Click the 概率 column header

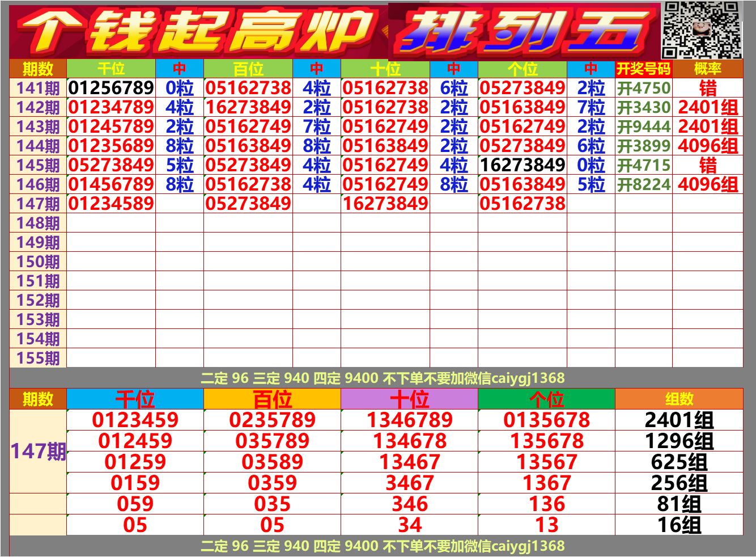point(707,69)
